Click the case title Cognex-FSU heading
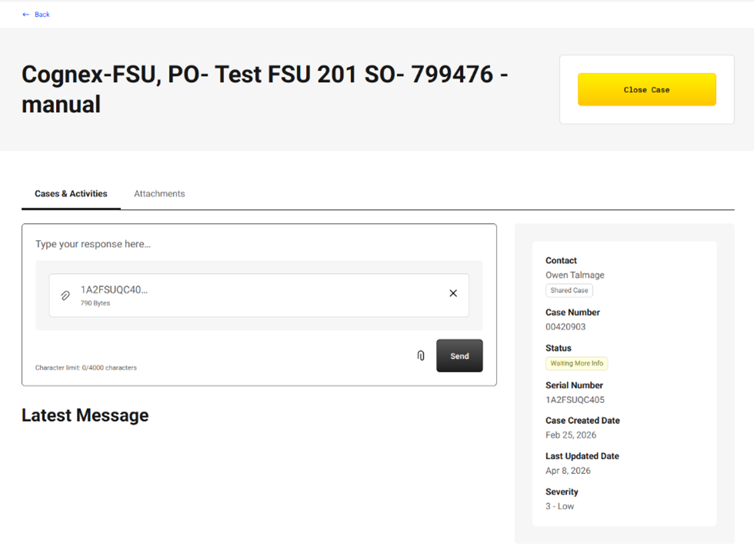 [x=265, y=89]
